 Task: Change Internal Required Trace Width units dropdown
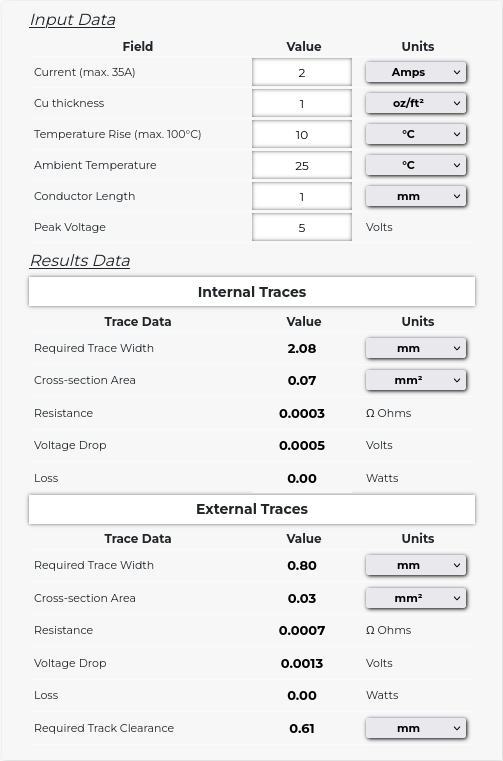(x=416, y=348)
